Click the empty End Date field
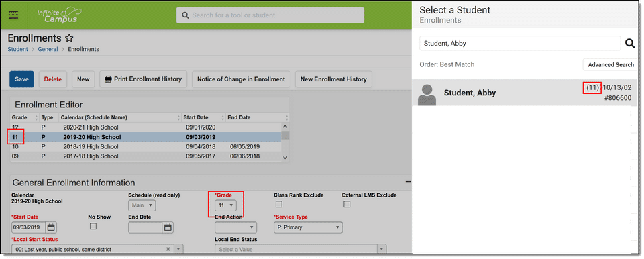This screenshot has height=259, width=644. [146, 227]
